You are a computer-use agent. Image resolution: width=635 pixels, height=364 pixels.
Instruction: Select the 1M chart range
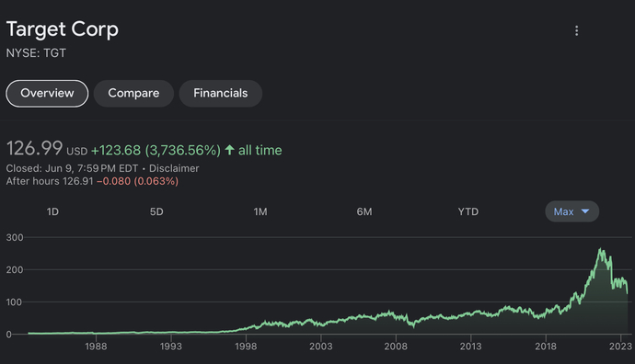click(260, 211)
